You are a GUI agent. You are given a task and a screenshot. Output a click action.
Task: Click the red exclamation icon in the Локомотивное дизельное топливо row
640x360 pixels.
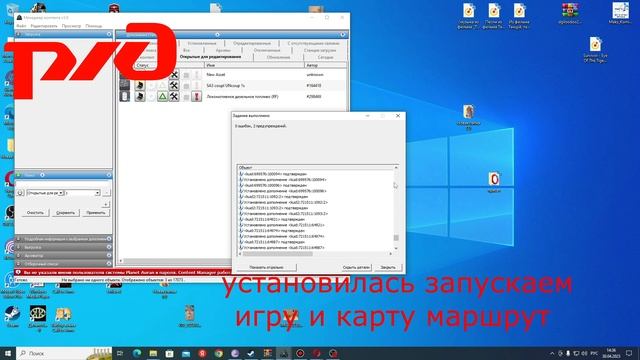point(196,96)
